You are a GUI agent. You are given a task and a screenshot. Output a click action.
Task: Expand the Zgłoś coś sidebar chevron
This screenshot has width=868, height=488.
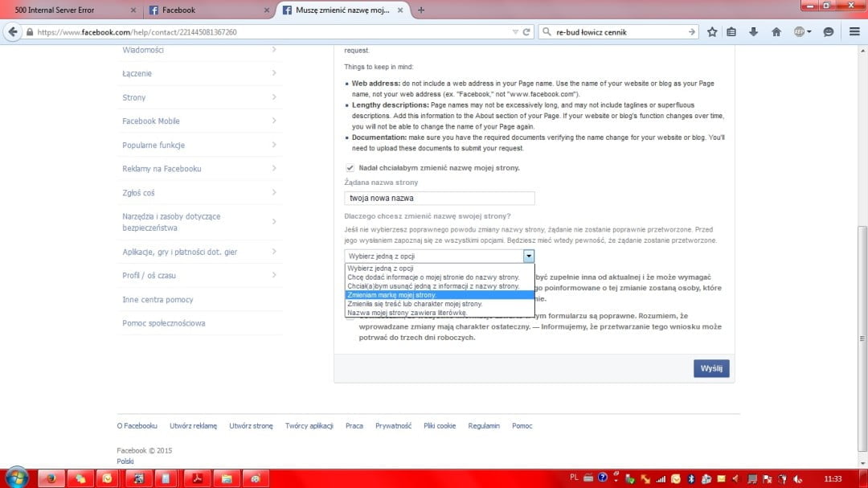tap(274, 192)
